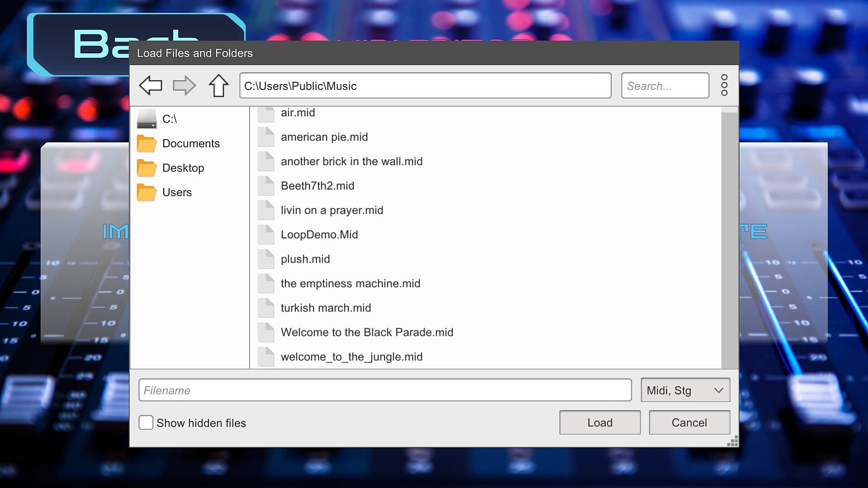Click the Load button
The width and height of the screenshot is (868, 488).
click(x=599, y=422)
